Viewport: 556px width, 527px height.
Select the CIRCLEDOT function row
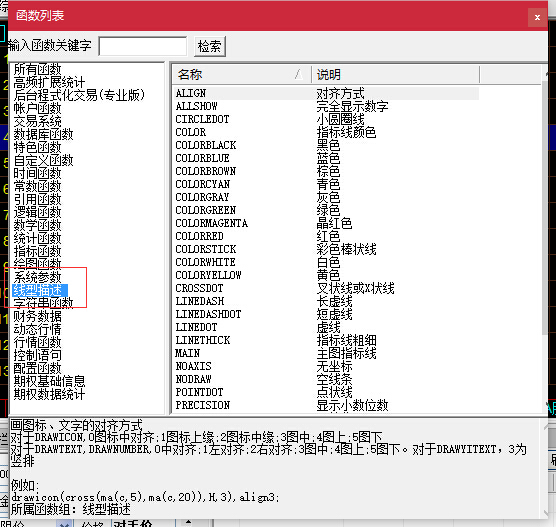tap(326, 119)
